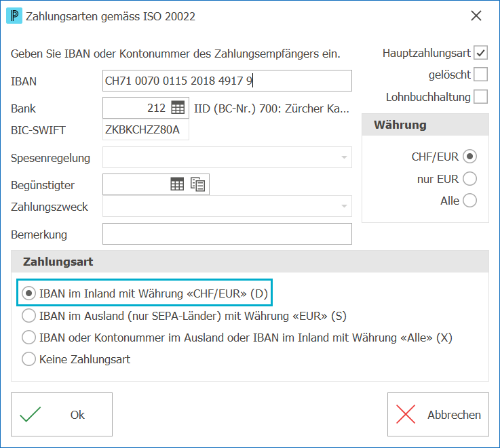Confirm with the Ok button

point(62,415)
